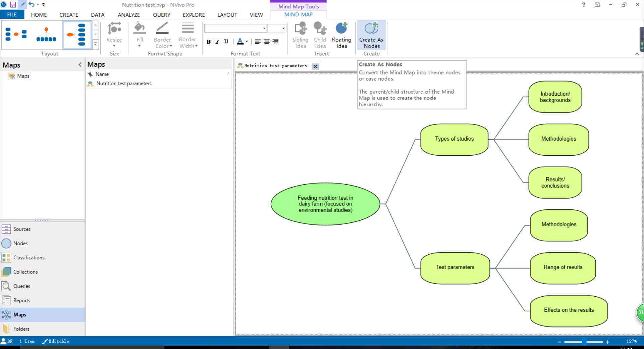The image size is (644, 349).
Task: Open Queries in the navigation pane
Action: (42, 286)
